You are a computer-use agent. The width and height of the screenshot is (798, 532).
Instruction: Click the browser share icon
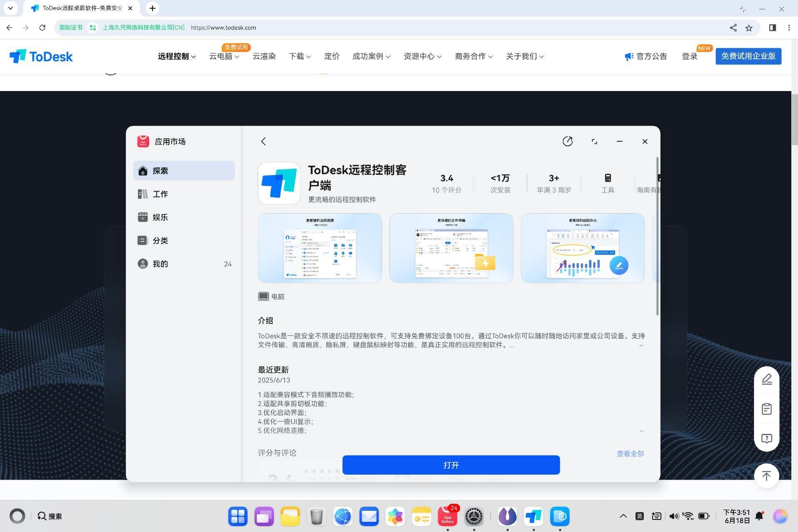(733, 27)
